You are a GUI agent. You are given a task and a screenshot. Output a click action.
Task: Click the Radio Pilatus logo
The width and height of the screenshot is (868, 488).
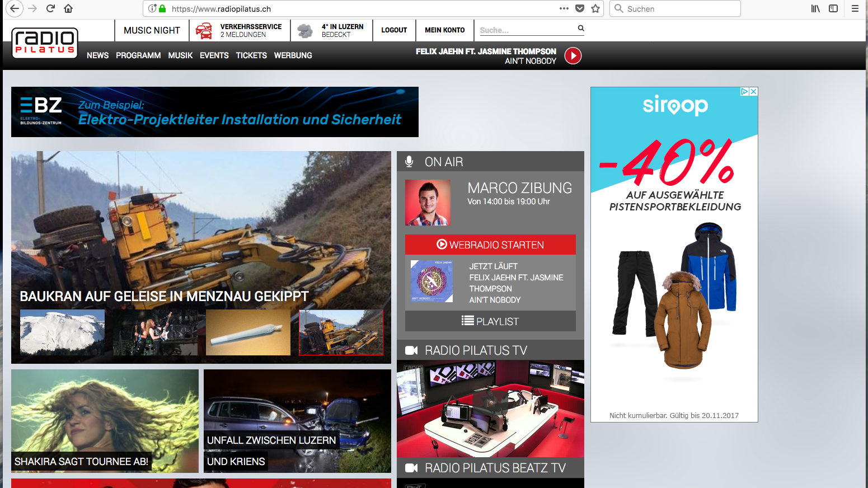click(x=45, y=43)
